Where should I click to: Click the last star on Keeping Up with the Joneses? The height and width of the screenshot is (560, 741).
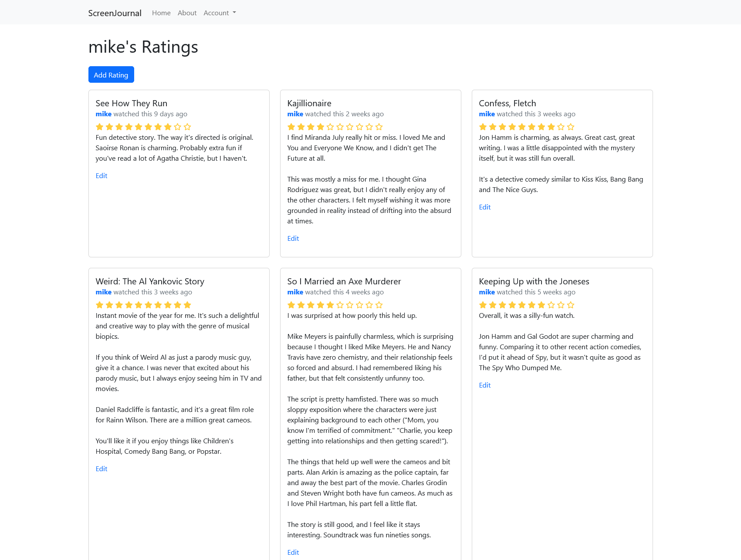point(571,305)
